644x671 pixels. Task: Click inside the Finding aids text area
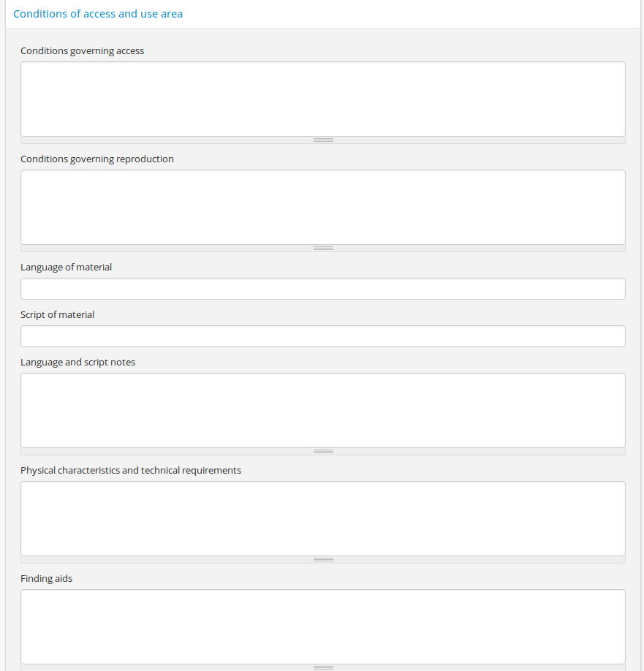pyautogui.click(x=322, y=626)
